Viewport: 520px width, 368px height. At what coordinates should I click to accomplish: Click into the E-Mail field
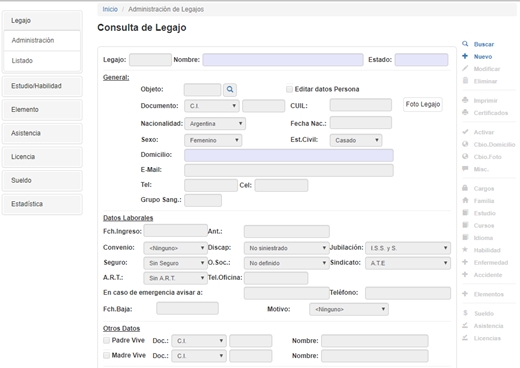coord(289,170)
